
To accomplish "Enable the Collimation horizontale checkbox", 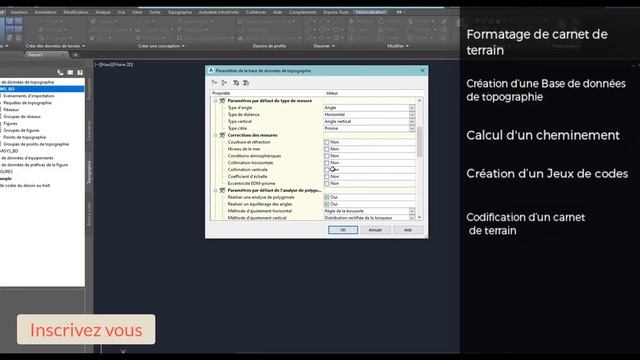I will [327, 163].
